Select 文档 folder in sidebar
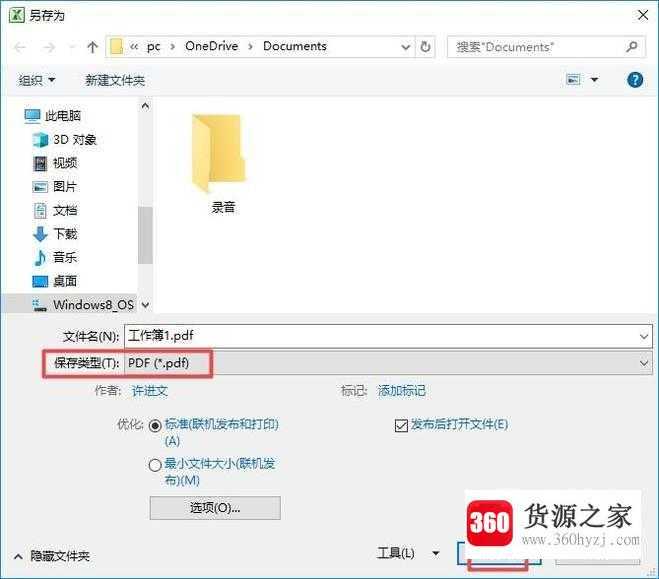659x579 pixels. pyautogui.click(x=55, y=210)
